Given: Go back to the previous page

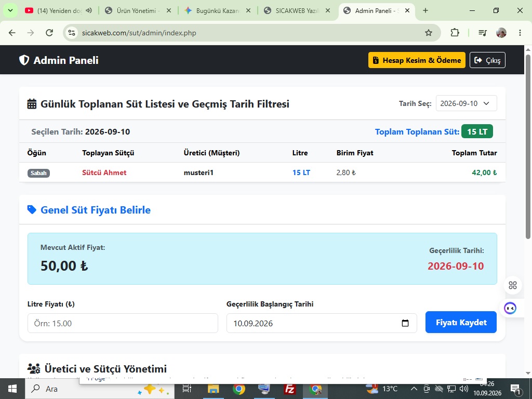Looking at the screenshot, I should tap(12, 33).
